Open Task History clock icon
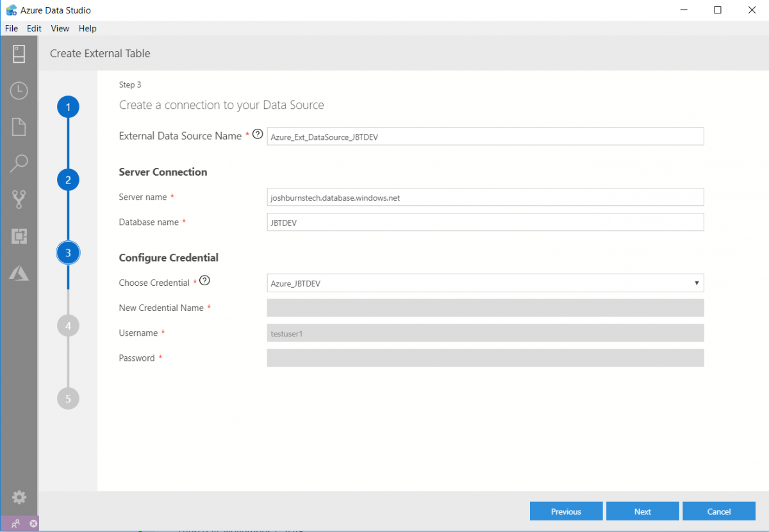769x532 pixels. (19, 90)
